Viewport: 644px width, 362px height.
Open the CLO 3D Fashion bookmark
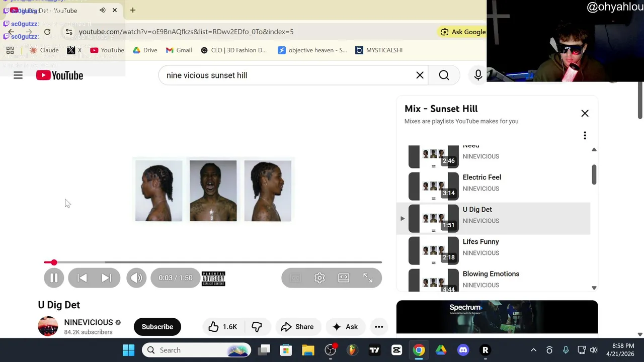click(233, 50)
